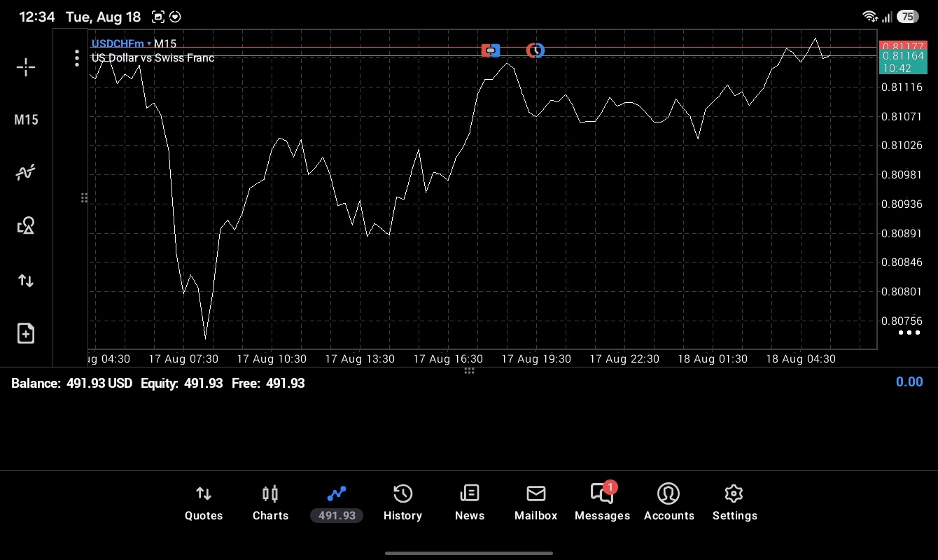This screenshot has height=560, width=938.
Task: Tap the 0.81026 price scale label
Action: [902, 145]
